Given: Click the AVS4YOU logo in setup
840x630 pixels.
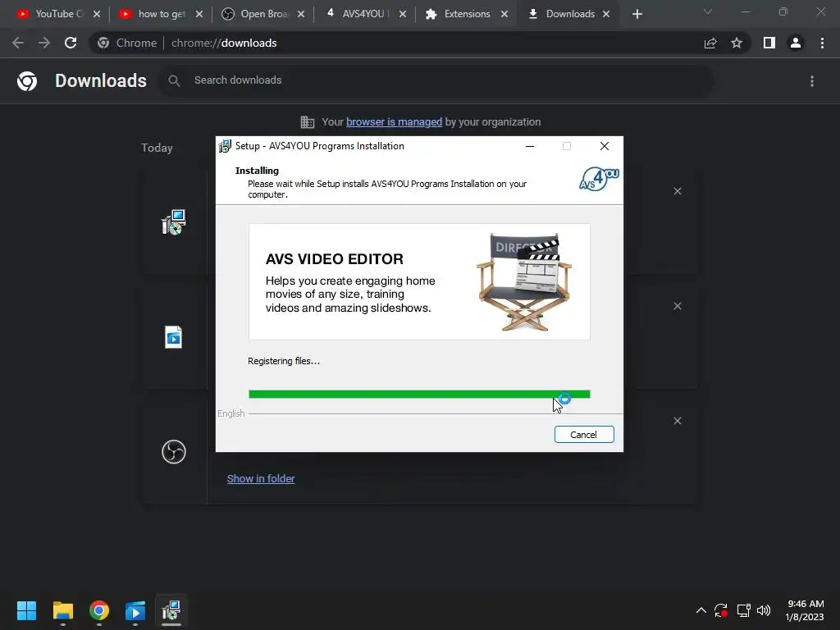Looking at the screenshot, I should pyautogui.click(x=600, y=180).
